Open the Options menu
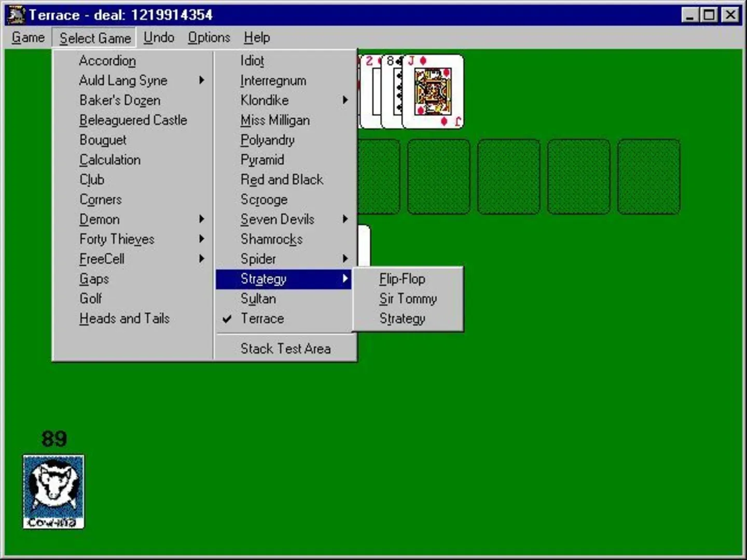 209,38
